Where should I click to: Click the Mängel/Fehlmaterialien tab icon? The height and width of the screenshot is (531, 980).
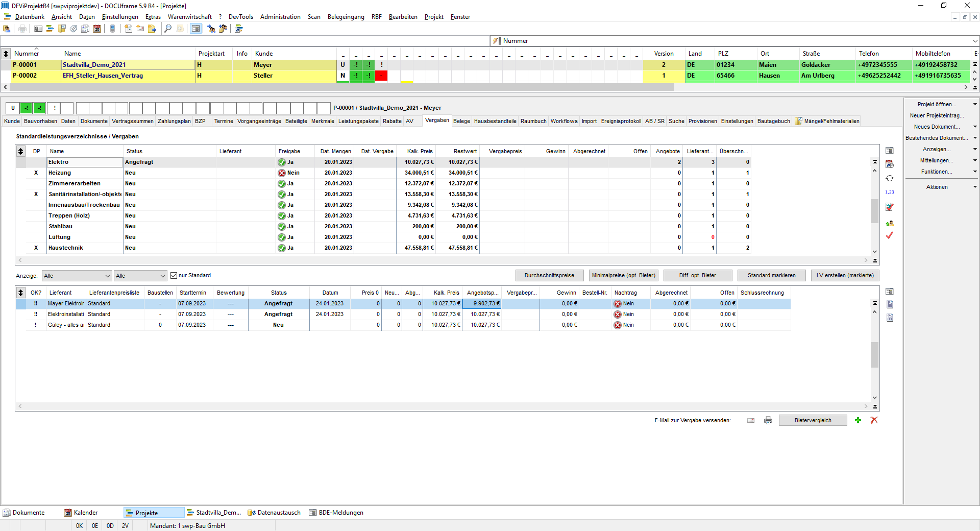tap(799, 121)
